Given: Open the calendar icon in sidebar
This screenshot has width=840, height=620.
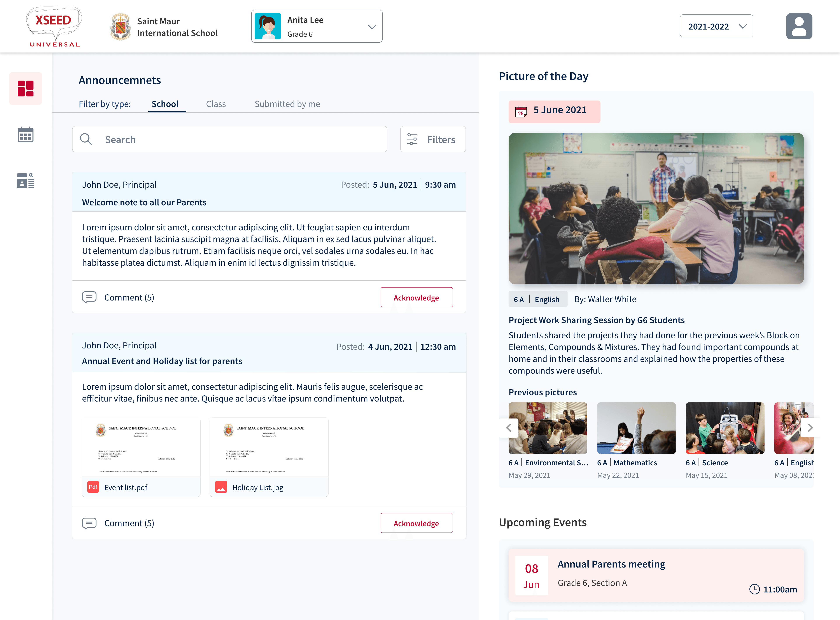Looking at the screenshot, I should point(26,135).
